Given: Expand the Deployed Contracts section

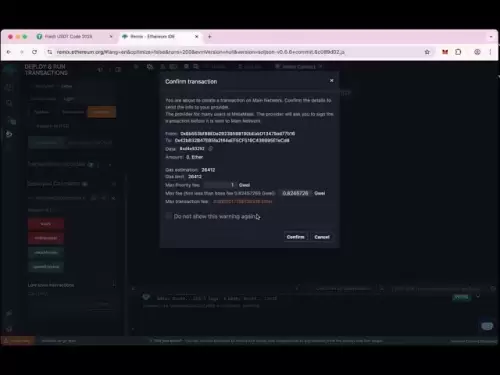Looking at the screenshot, I should pyautogui.click(x=114, y=184).
